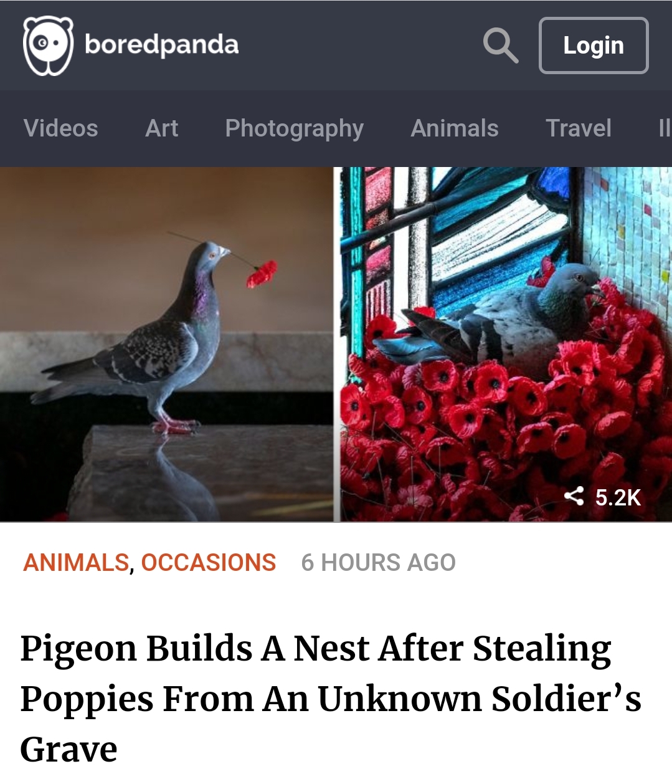Open the Pigeon Builds A Nest article headline
Viewport: 672px width, 784px height.
point(331,699)
